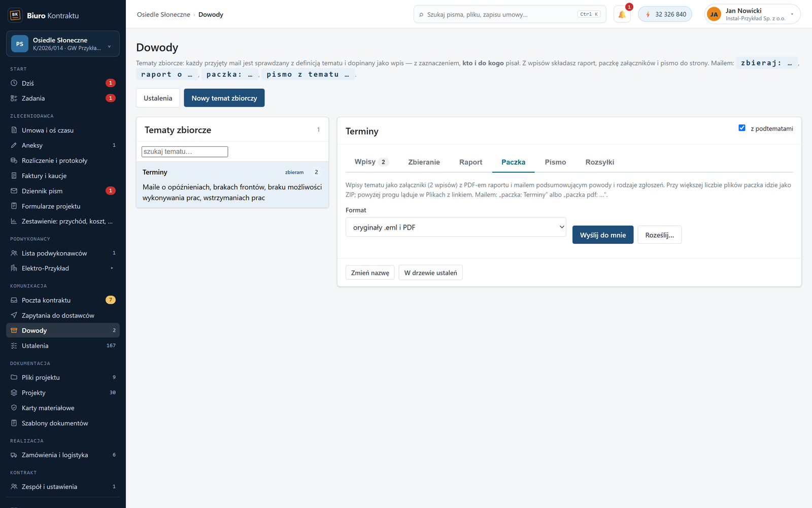The height and width of the screenshot is (508, 812).
Task: Switch to the Zbieranie tab
Action: pyautogui.click(x=424, y=162)
